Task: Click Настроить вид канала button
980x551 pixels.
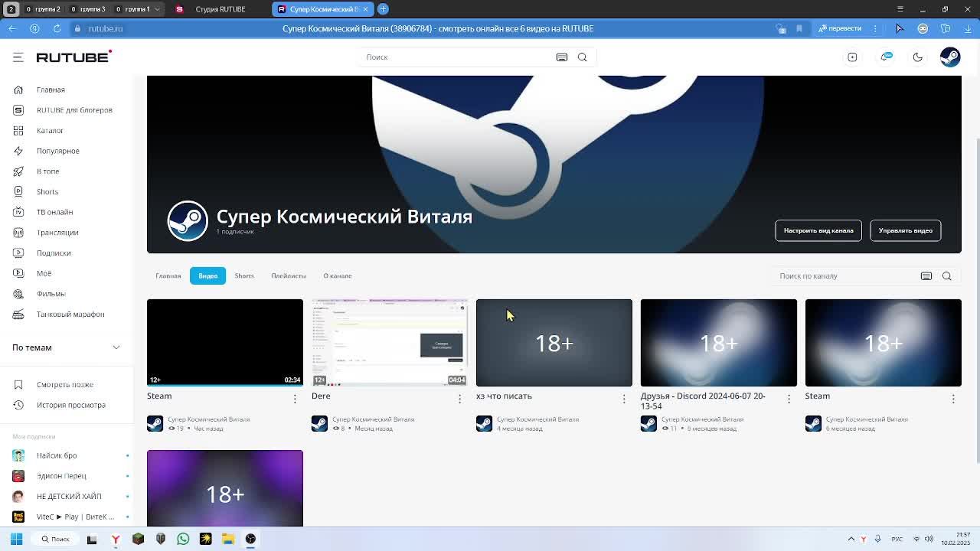Action: point(818,230)
